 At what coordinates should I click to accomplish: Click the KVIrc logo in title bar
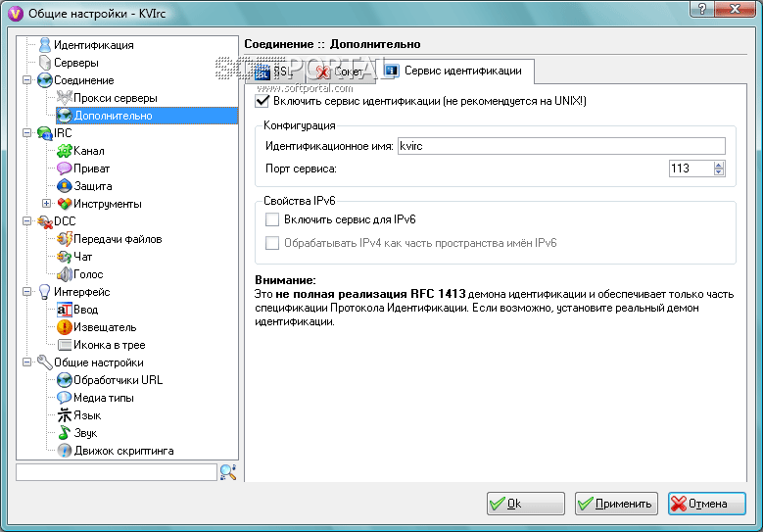pos(16,13)
